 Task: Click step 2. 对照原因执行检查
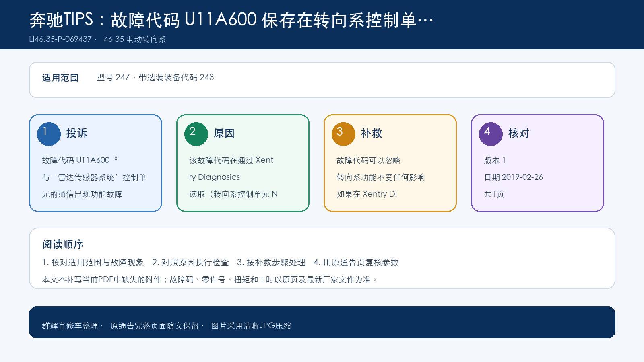point(190,262)
